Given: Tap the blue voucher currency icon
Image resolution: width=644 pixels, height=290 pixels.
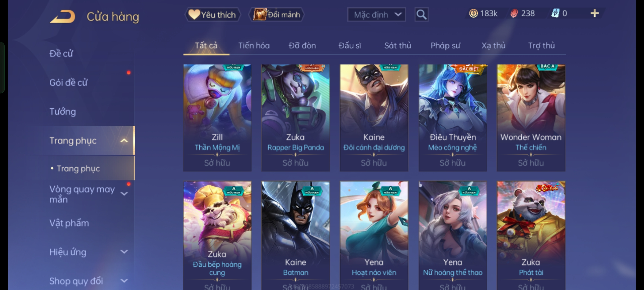Looking at the screenshot, I should click(555, 13).
